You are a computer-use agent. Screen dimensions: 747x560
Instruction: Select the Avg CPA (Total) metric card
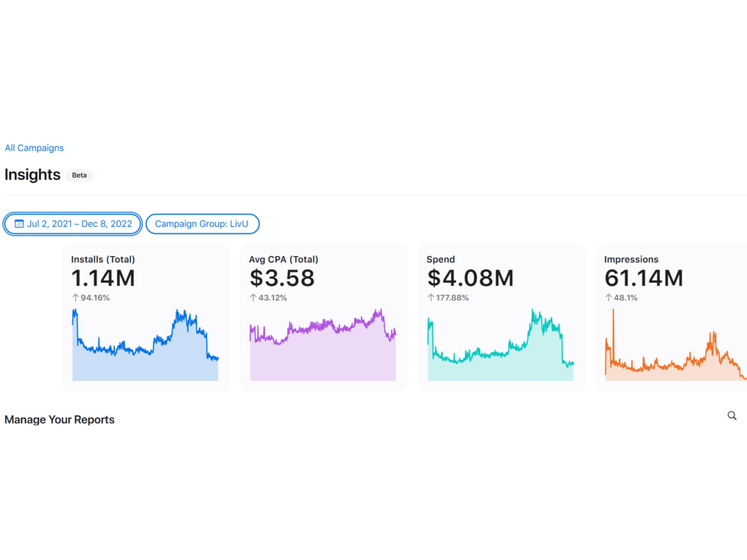coord(324,317)
